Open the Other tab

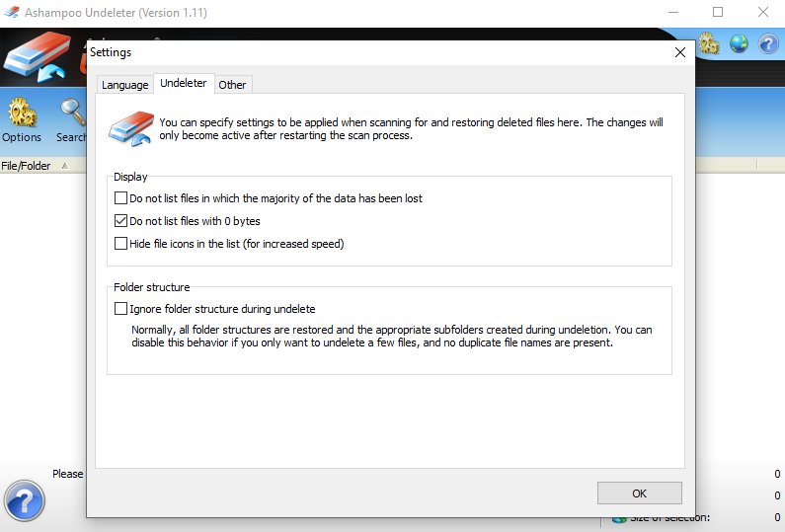(232, 85)
